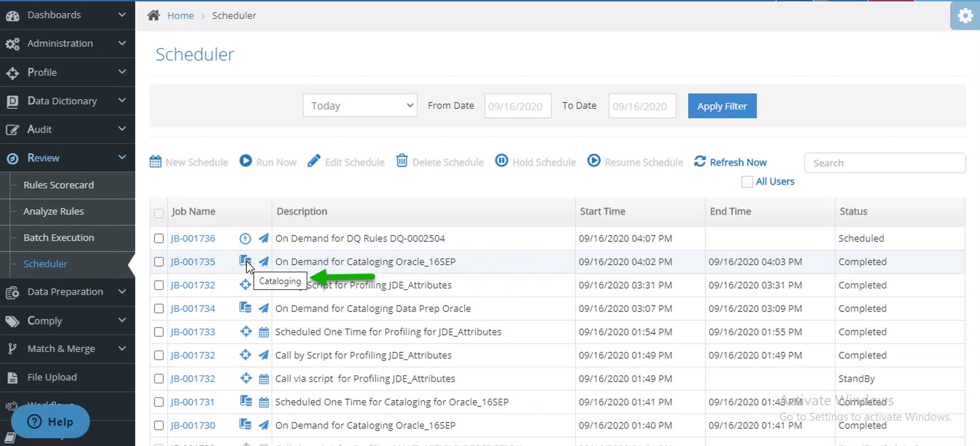
Task: Expand the Administration menu chevron
Action: tap(122, 43)
